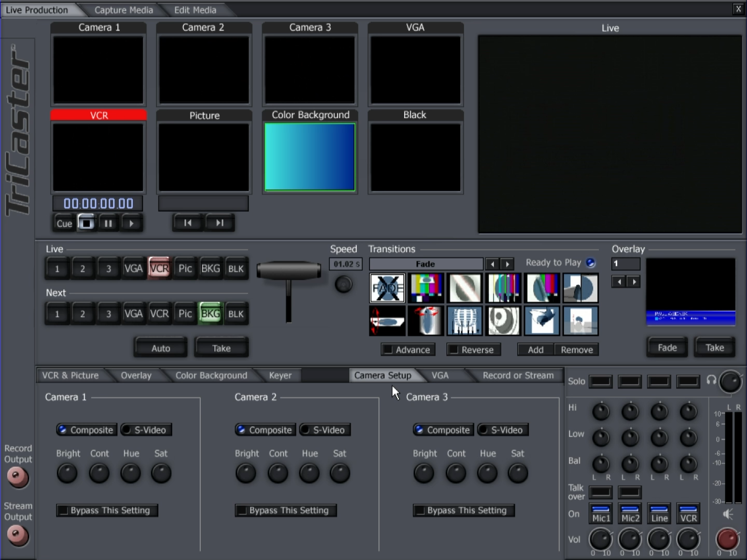Pause the VCR playback
This screenshot has width=747, height=560.
point(108,223)
